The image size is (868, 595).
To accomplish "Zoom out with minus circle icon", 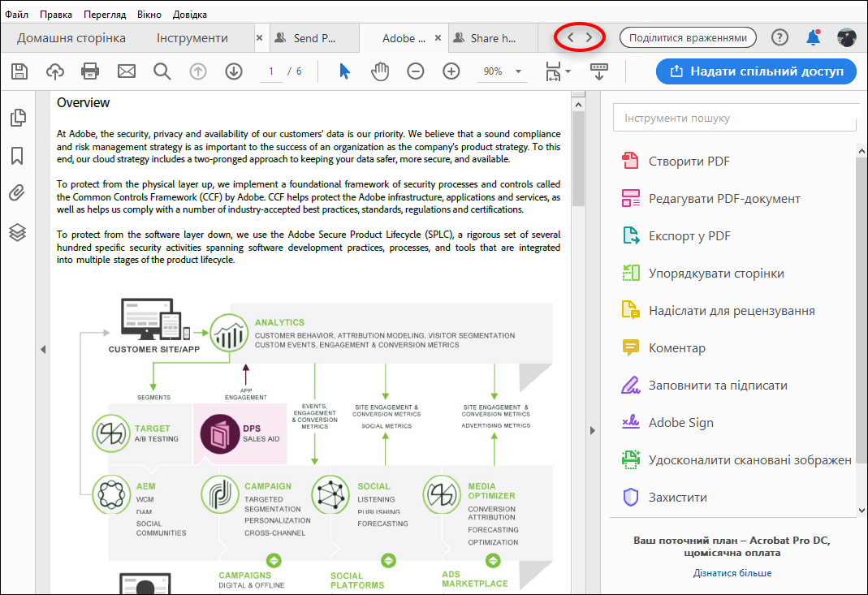I will point(415,71).
